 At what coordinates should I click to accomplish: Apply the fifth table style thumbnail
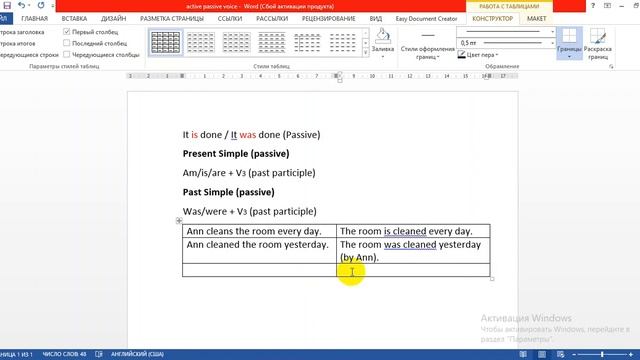tap(307, 42)
